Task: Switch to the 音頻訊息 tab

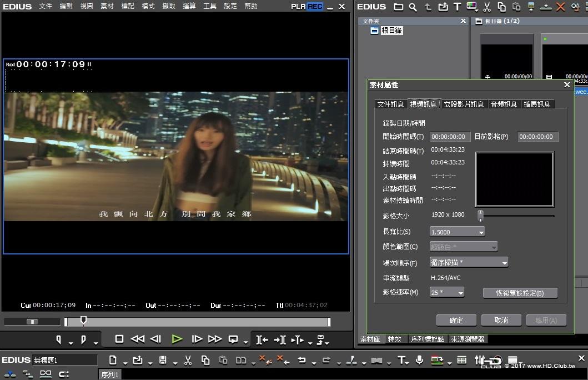Action: (504, 104)
